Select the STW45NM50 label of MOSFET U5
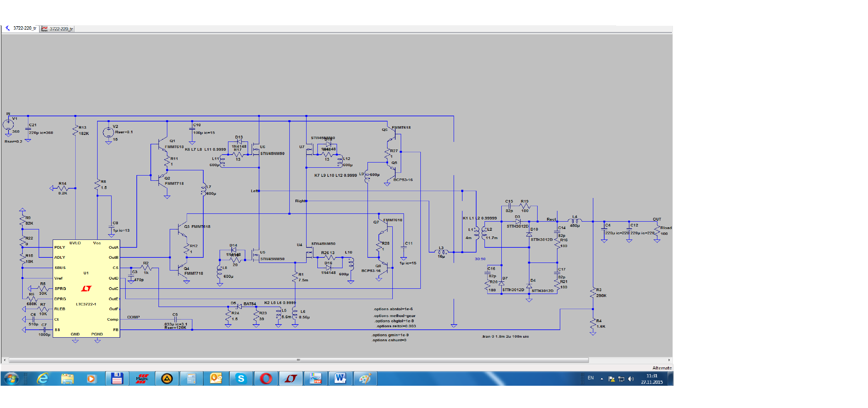The image size is (868, 408). pos(272,259)
